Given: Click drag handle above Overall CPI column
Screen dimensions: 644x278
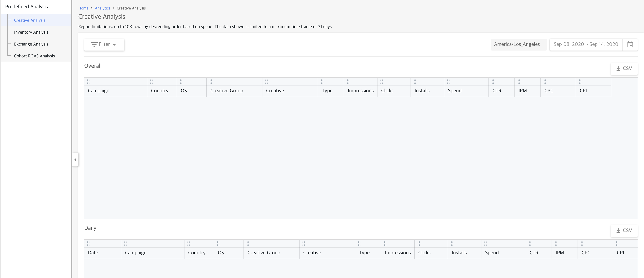Looking at the screenshot, I should [580, 81].
